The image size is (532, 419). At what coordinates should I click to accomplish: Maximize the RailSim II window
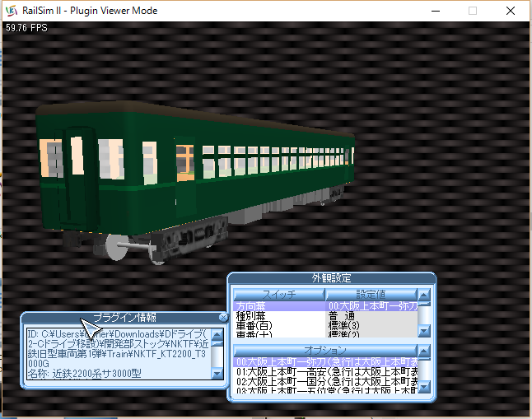(x=473, y=11)
